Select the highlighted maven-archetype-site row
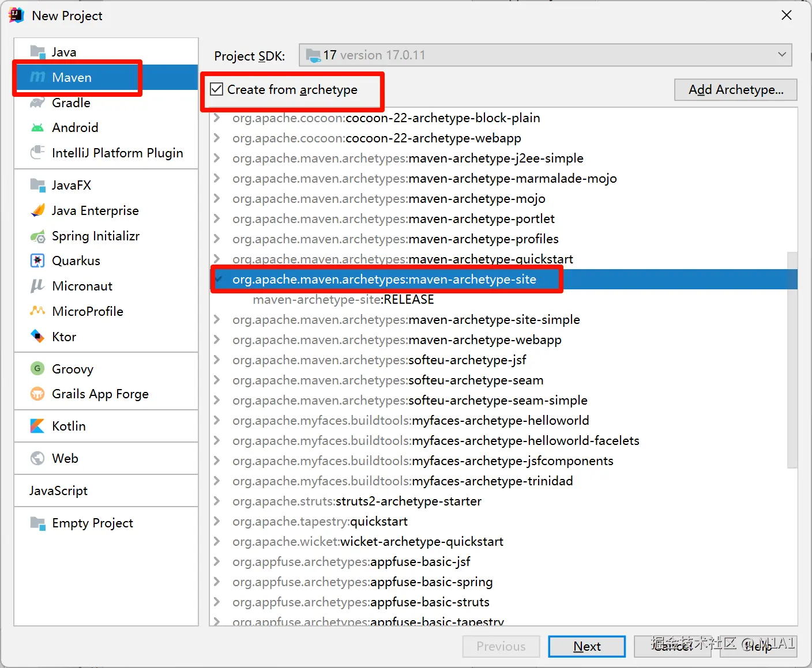This screenshot has width=812, height=668. click(x=504, y=279)
